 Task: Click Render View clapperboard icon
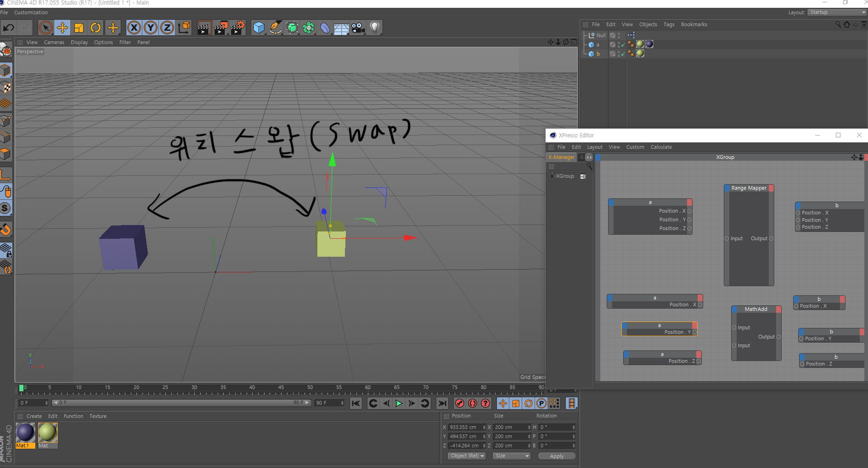click(x=204, y=28)
